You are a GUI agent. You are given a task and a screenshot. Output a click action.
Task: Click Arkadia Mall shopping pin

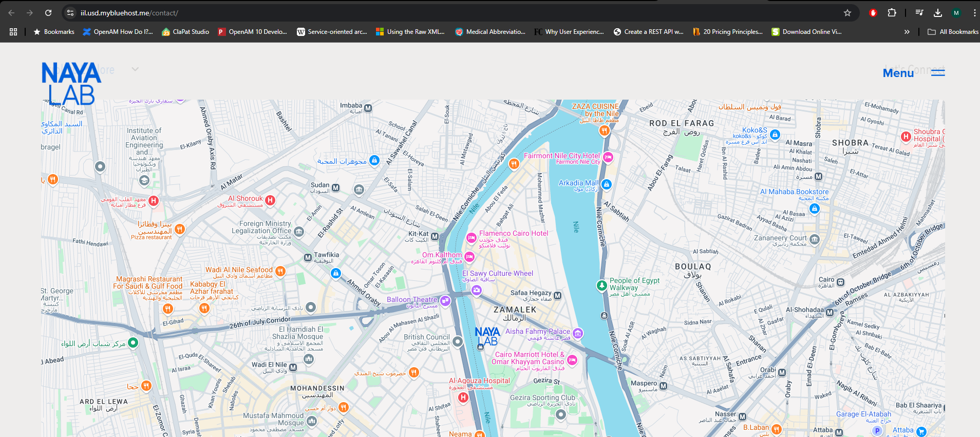pyautogui.click(x=607, y=184)
